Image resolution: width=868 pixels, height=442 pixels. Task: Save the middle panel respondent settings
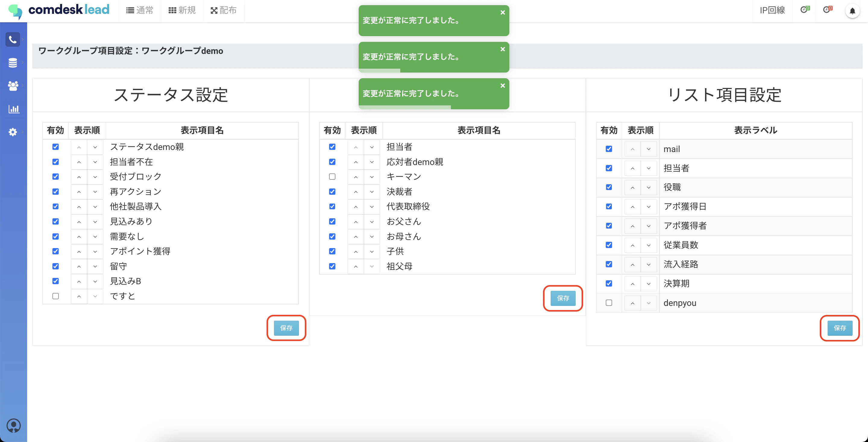[563, 298]
